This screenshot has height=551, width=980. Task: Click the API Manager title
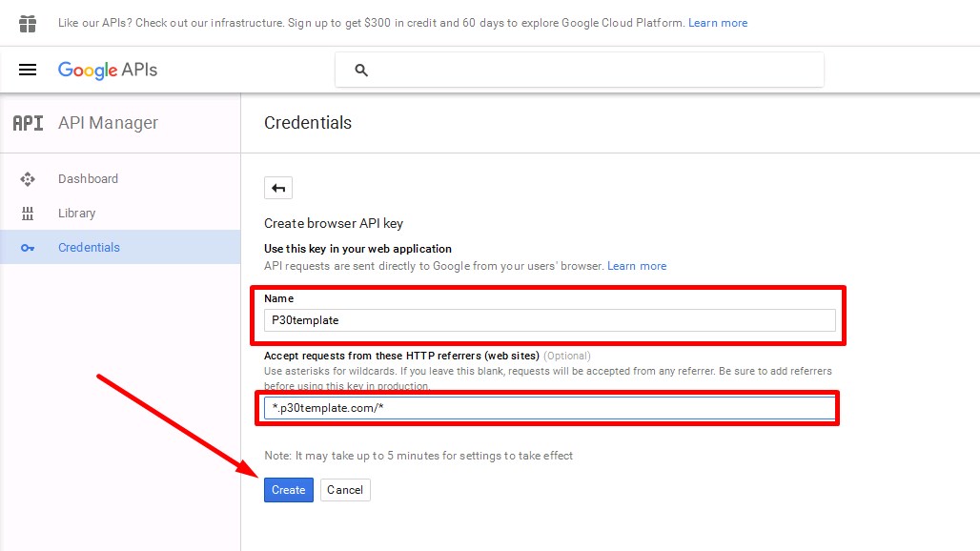pyautogui.click(x=108, y=123)
